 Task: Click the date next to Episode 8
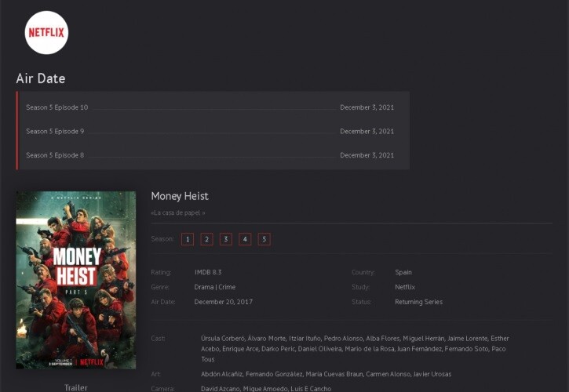pos(367,155)
